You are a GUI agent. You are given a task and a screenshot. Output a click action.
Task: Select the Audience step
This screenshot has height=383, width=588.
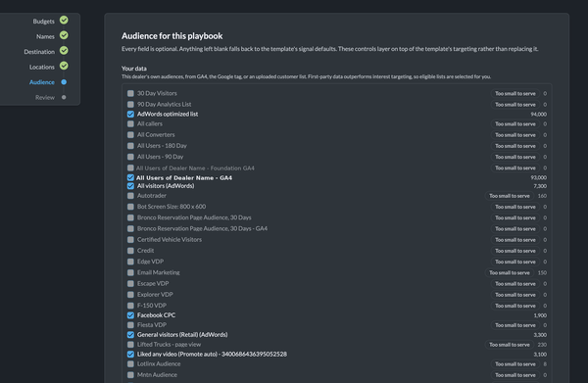[x=42, y=82]
